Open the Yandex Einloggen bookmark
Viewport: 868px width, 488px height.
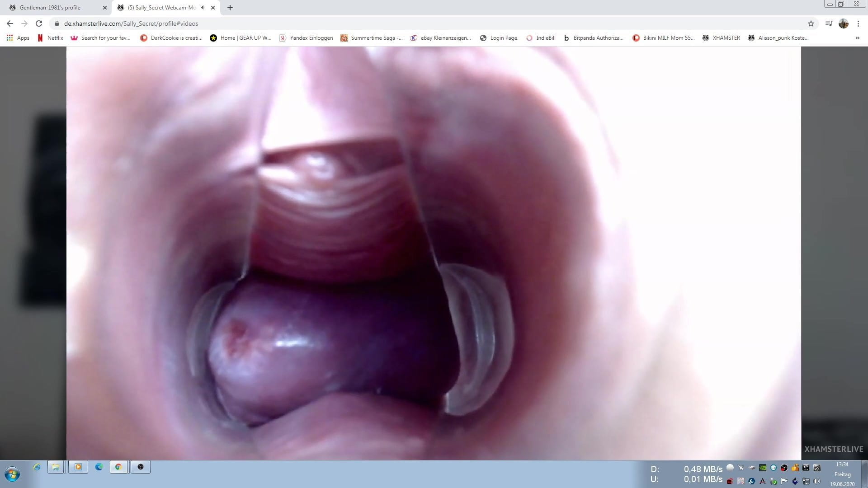(x=306, y=38)
